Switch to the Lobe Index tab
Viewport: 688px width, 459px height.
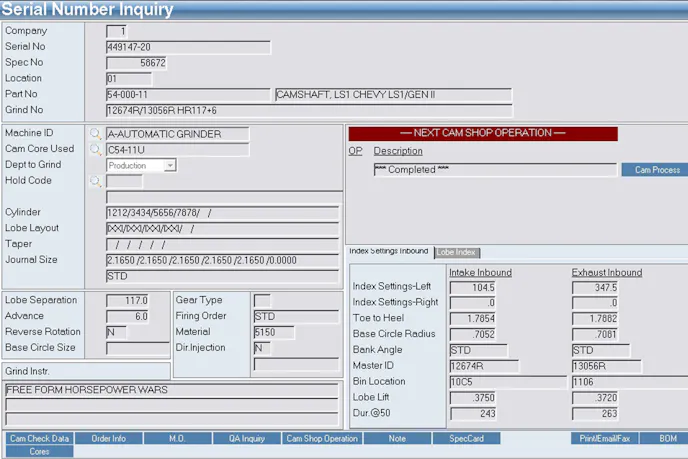[456, 252]
